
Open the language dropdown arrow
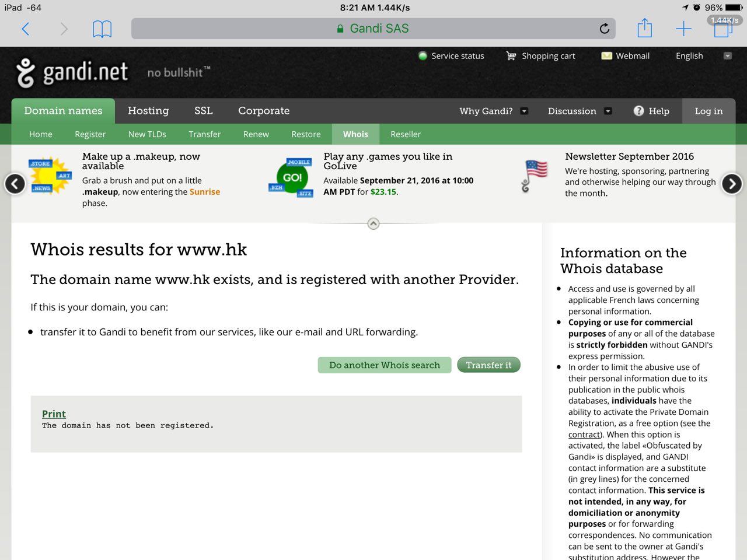point(728,56)
